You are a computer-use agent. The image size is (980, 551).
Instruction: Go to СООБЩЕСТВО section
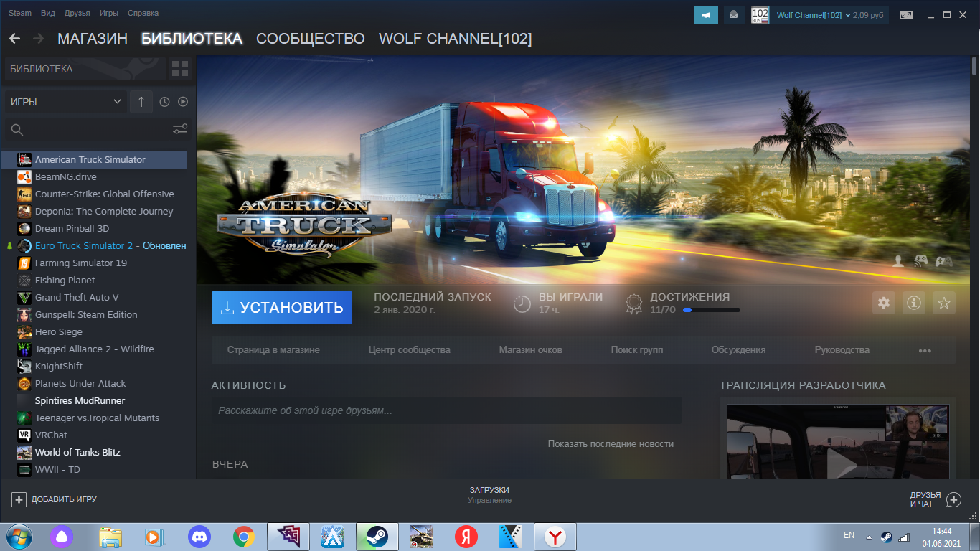[x=311, y=39]
